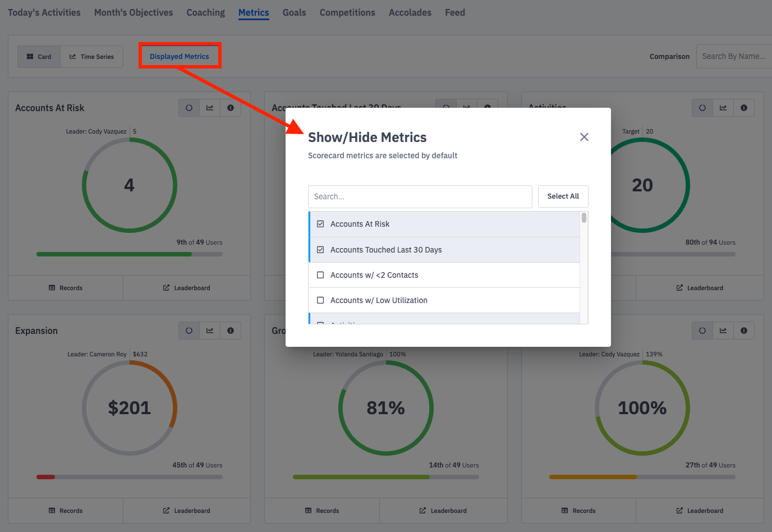Select chart icon on Expansion card
This screenshot has width=772, height=532.
[210, 331]
